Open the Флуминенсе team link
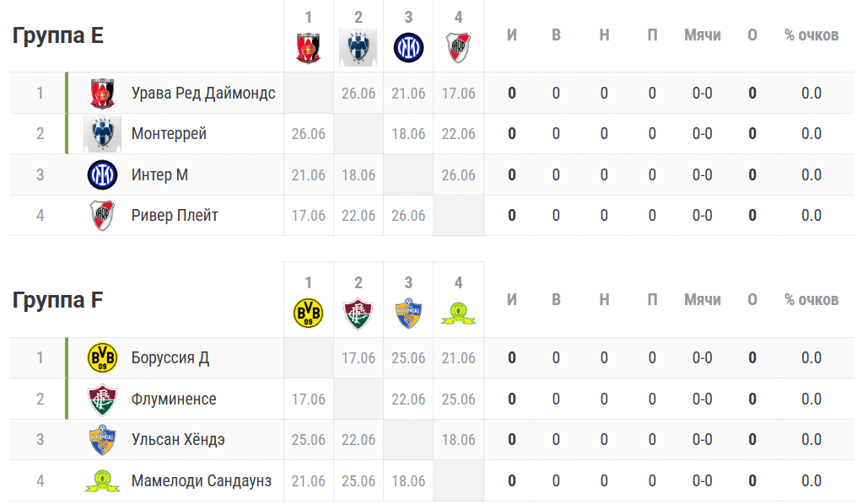This screenshot has height=504, width=863. [174, 399]
